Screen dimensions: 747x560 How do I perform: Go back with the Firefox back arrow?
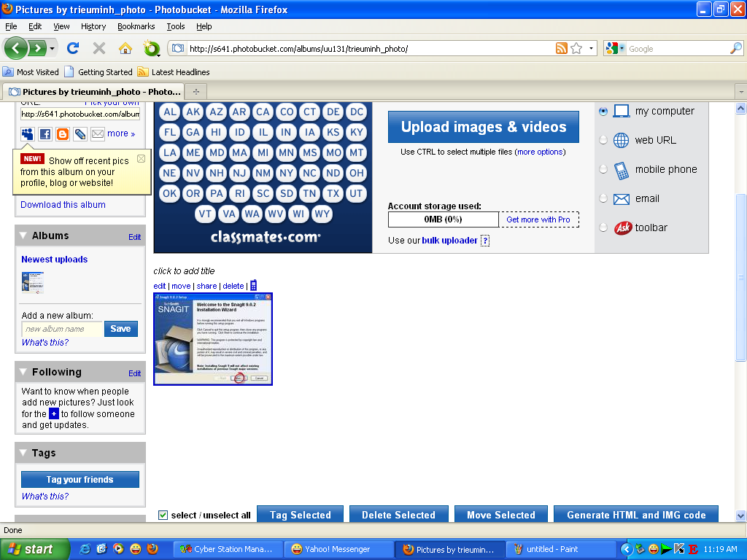16,48
